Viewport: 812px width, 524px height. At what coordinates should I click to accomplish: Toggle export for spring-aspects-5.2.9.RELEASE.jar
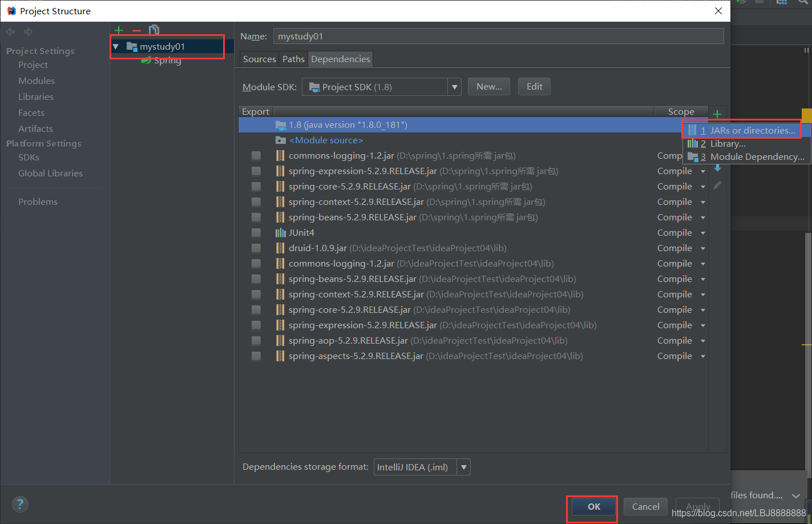click(x=256, y=356)
